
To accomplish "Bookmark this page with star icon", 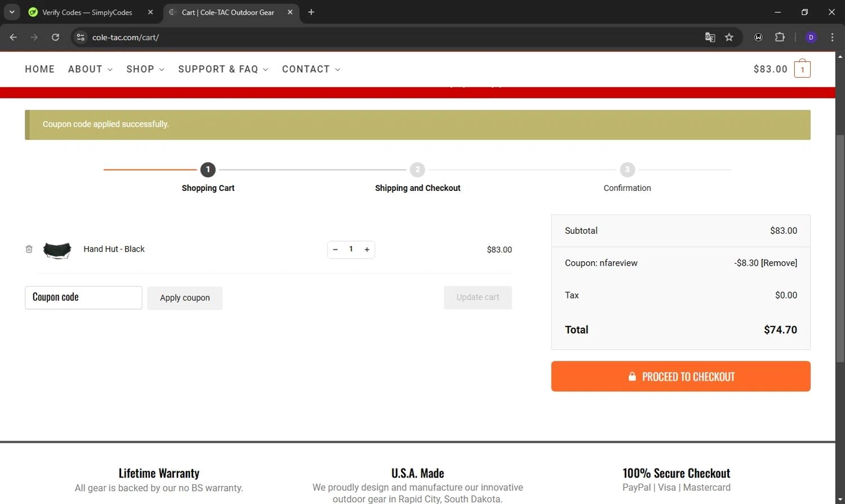I will coord(729,37).
